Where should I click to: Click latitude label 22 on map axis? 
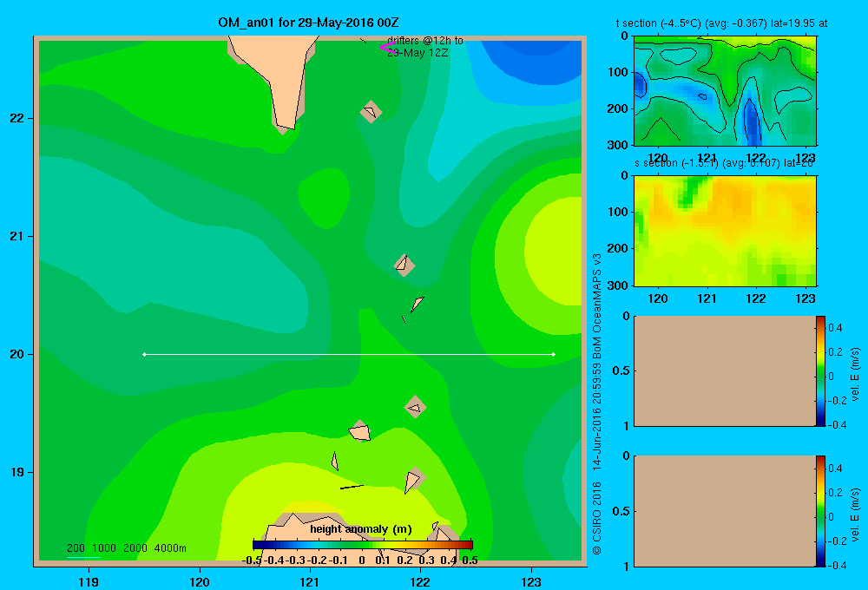point(17,119)
